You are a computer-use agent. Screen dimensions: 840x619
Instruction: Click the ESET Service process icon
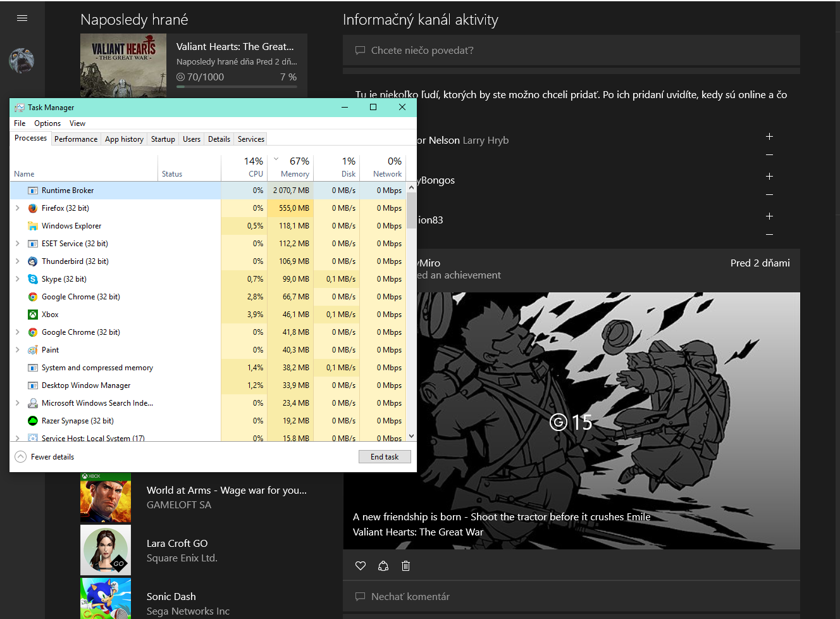pos(33,244)
